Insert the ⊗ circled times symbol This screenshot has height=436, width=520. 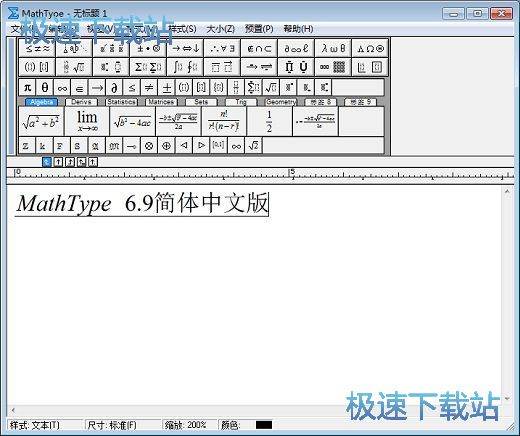[149, 146]
